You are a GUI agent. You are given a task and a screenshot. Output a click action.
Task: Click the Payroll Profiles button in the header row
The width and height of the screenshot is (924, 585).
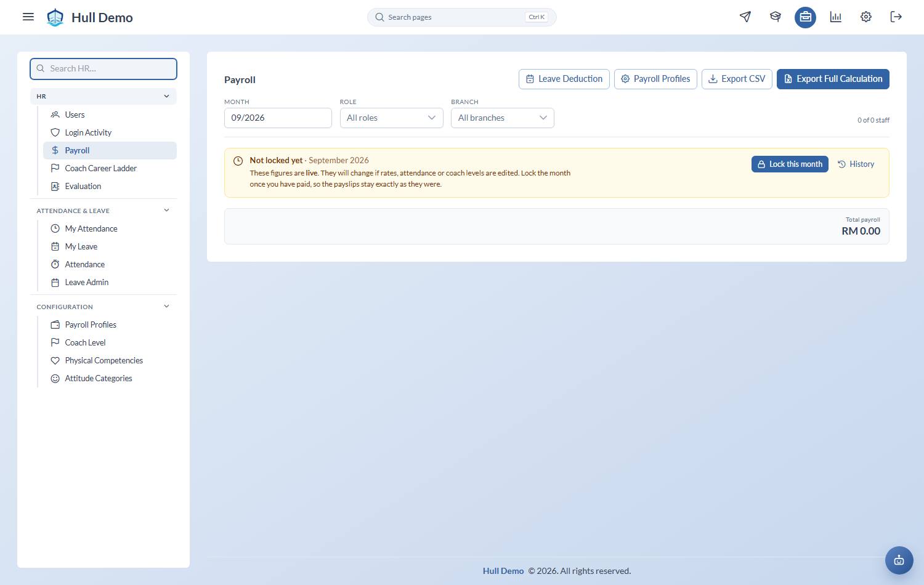click(x=655, y=79)
